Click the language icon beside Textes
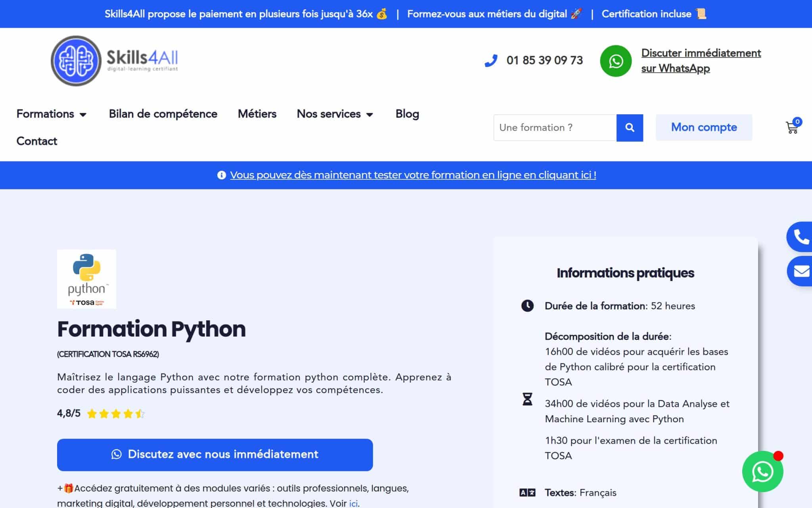This screenshot has width=812, height=508. click(527, 493)
